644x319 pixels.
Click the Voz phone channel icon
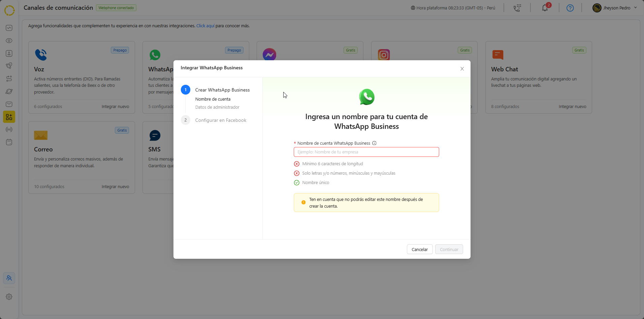click(x=41, y=55)
